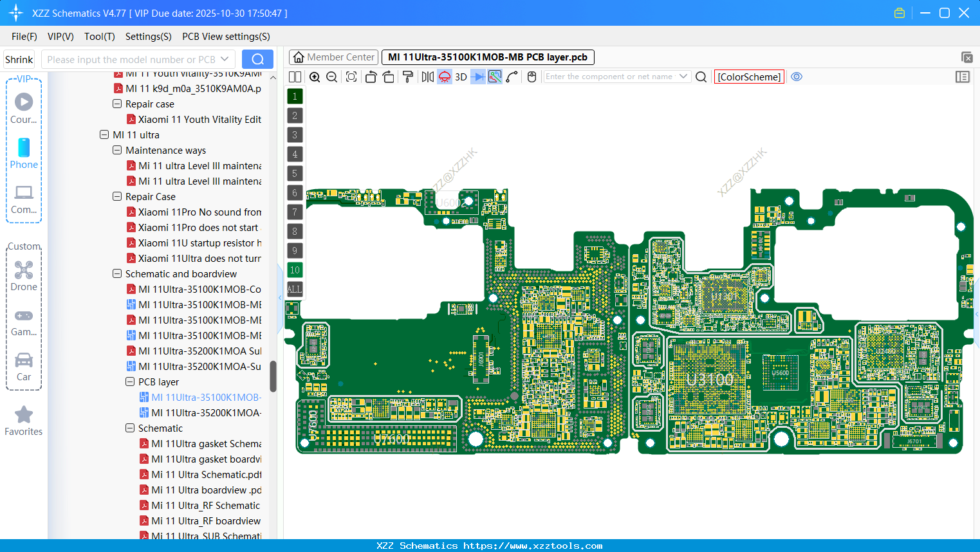Image resolution: width=980 pixels, height=552 pixels.
Task: Select the paint fill tool icon
Action: pos(407,77)
